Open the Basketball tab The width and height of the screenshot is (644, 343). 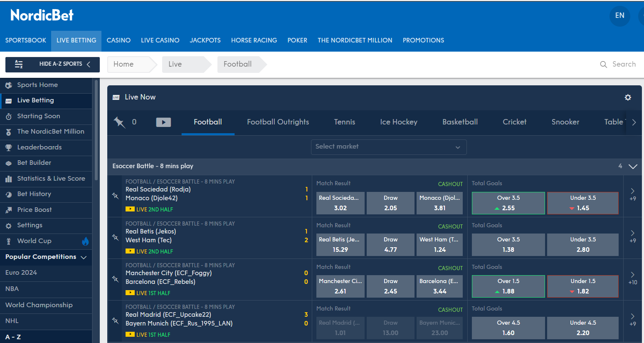pyautogui.click(x=460, y=122)
